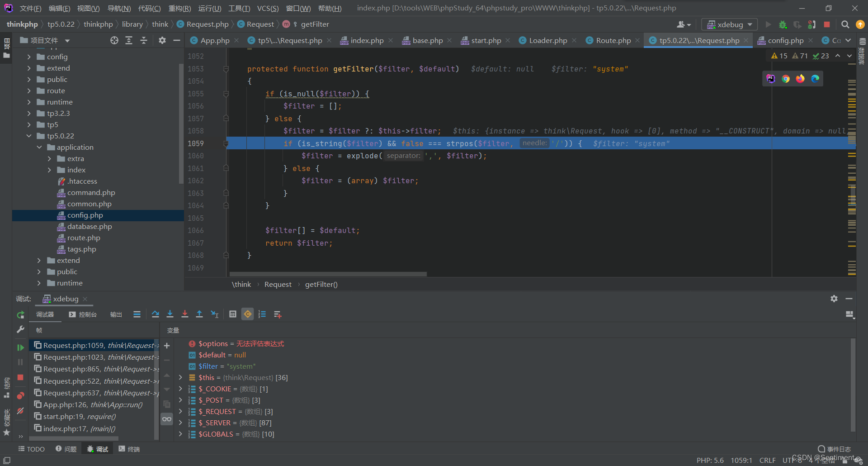868x466 pixels.
Task: Expand the $_POST array variable
Action: tap(180, 400)
